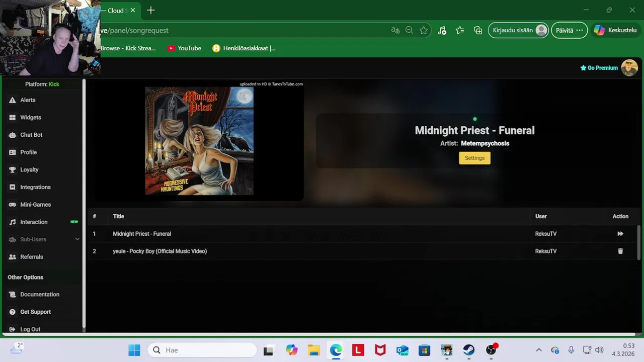Select 'yeule - Pocky Boy (Official Music Video)' title
The width and height of the screenshot is (644, 362).
[x=159, y=251]
